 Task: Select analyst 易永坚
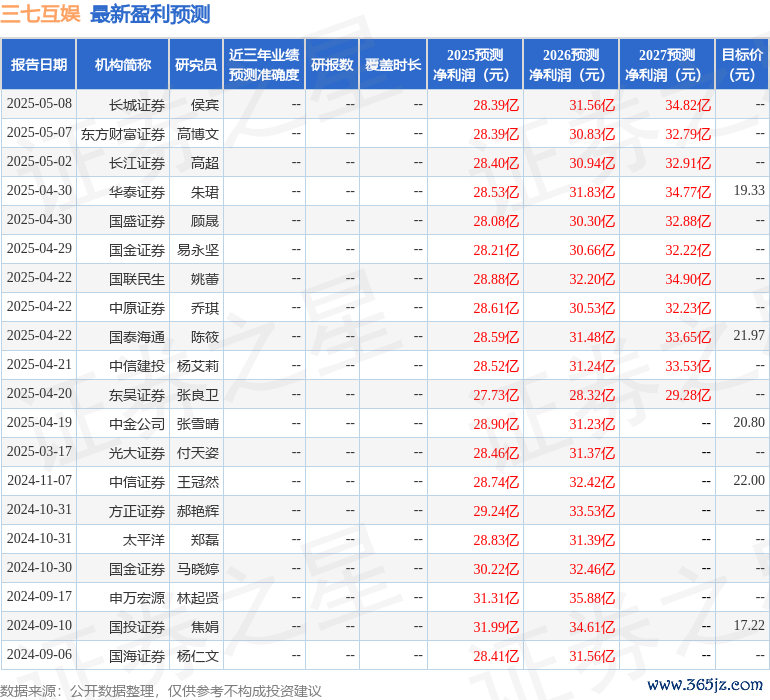point(198,250)
